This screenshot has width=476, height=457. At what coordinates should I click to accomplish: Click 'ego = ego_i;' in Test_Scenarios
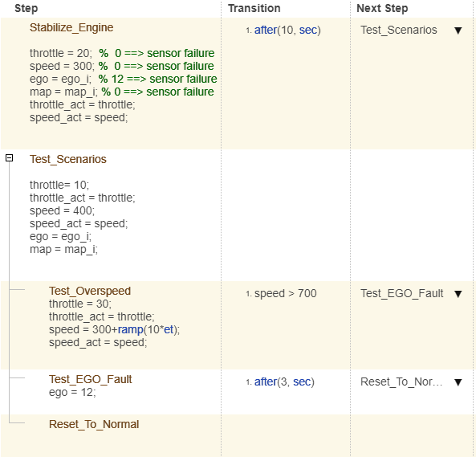click(x=60, y=237)
